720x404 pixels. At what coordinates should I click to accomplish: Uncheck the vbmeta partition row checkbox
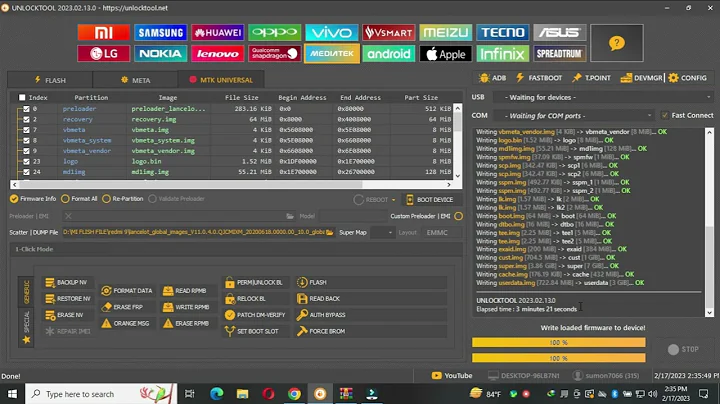(26, 130)
